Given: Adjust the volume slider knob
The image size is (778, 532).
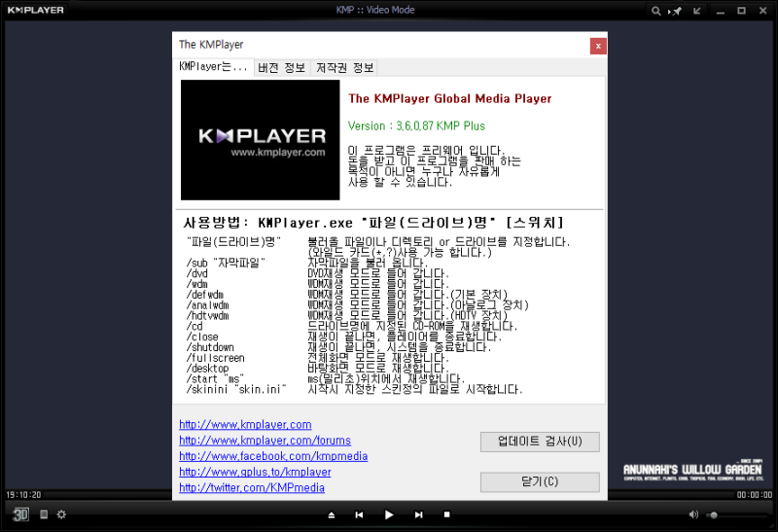Looking at the screenshot, I should tap(714, 515).
